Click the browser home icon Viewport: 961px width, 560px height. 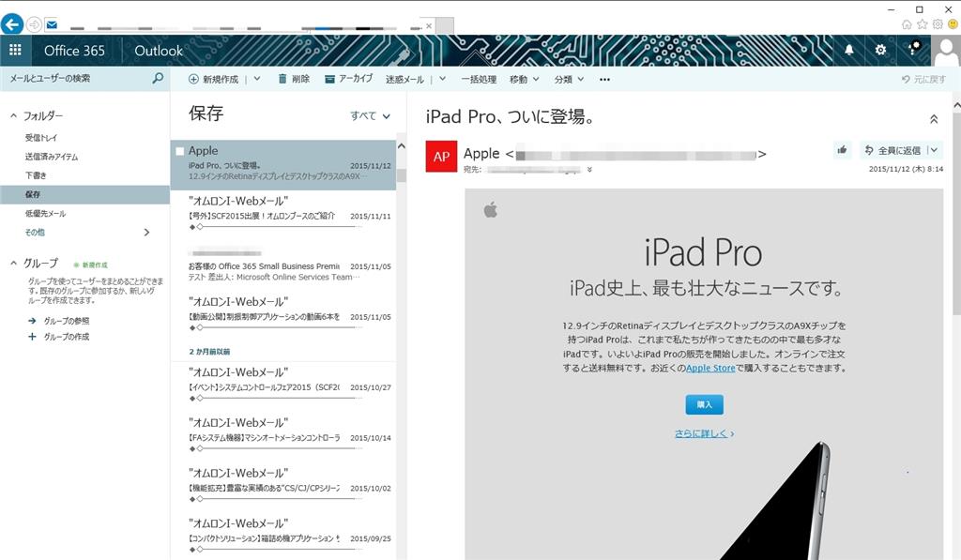(907, 24)
